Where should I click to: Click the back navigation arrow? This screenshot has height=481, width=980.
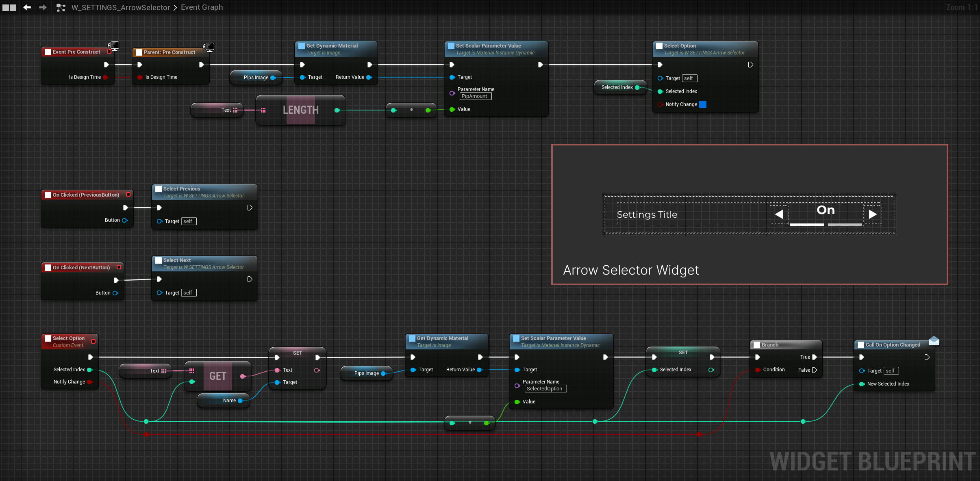27,7
